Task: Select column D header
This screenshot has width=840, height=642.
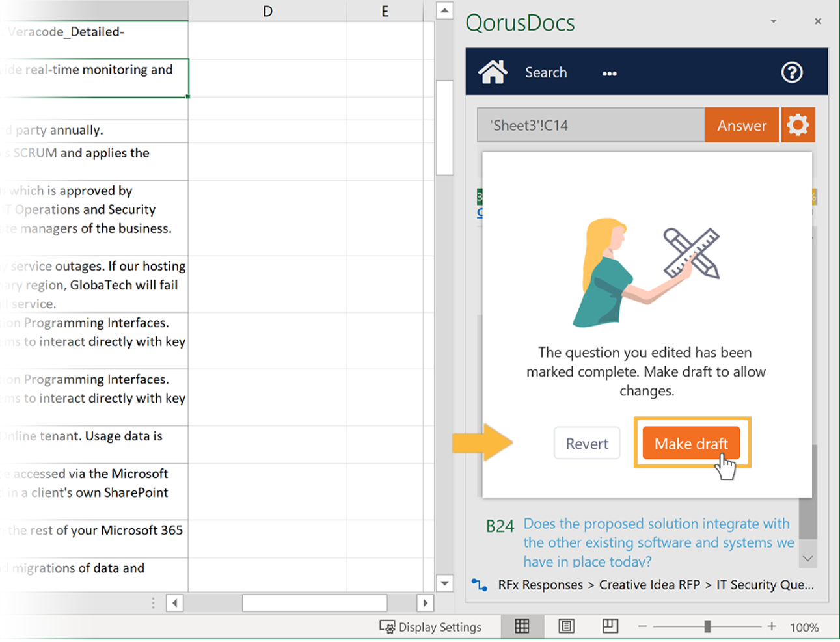Action: click(267, 10)
